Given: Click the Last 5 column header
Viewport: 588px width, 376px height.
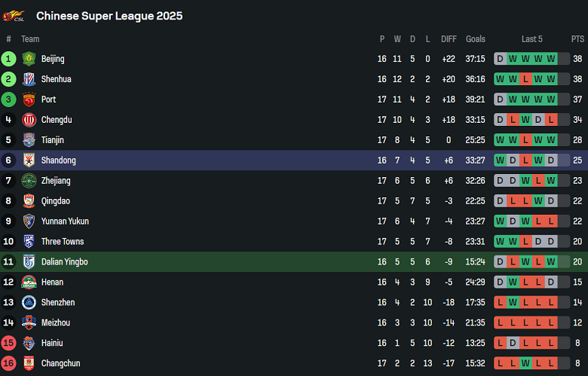Looking at the screenshot, I should 531,39.
